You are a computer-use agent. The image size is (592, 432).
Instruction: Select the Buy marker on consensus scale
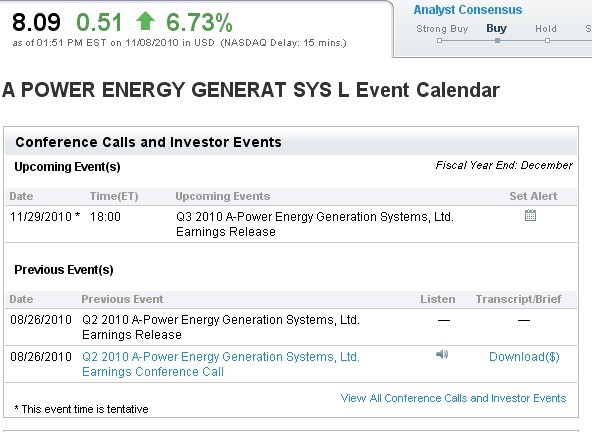(x=498, y=40)
